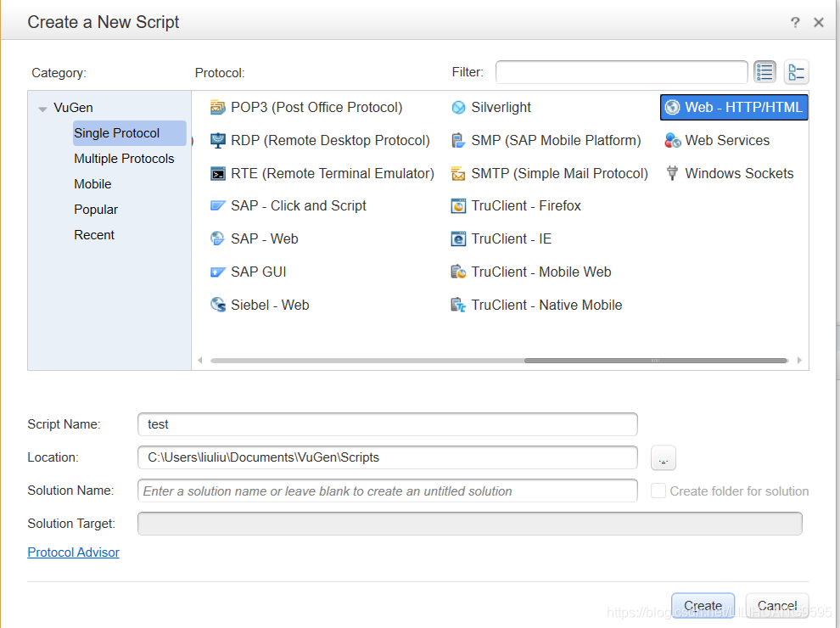Screen dimensions: 840x628
Task: Click the SAP GUI label text
Action: (x=259, y=272)
